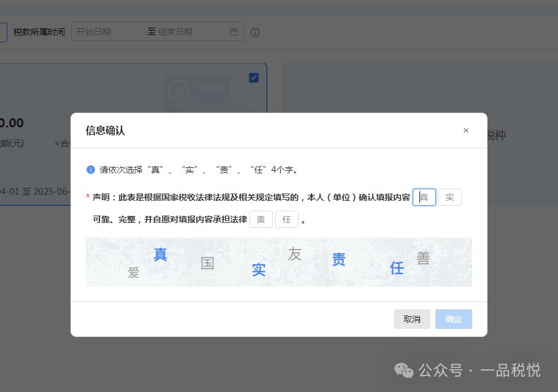This screenshot has height=392, width=558.
Task: Focus the first declaration box with placeholder 真
Action: point(424,197)
